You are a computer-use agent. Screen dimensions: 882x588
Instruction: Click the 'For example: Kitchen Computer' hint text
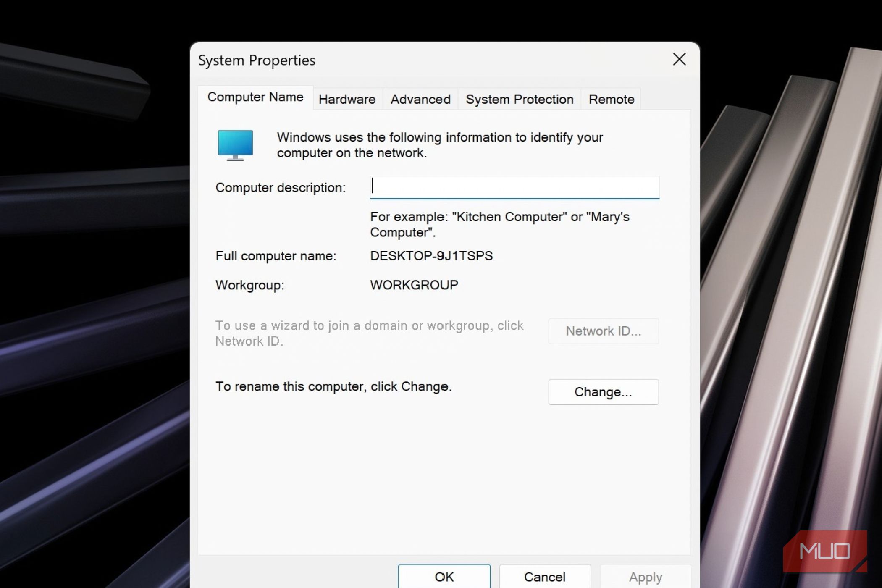500,224
